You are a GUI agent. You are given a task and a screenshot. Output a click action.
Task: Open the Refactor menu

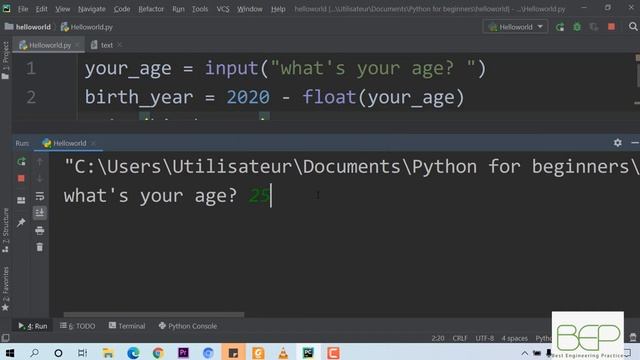151,9
